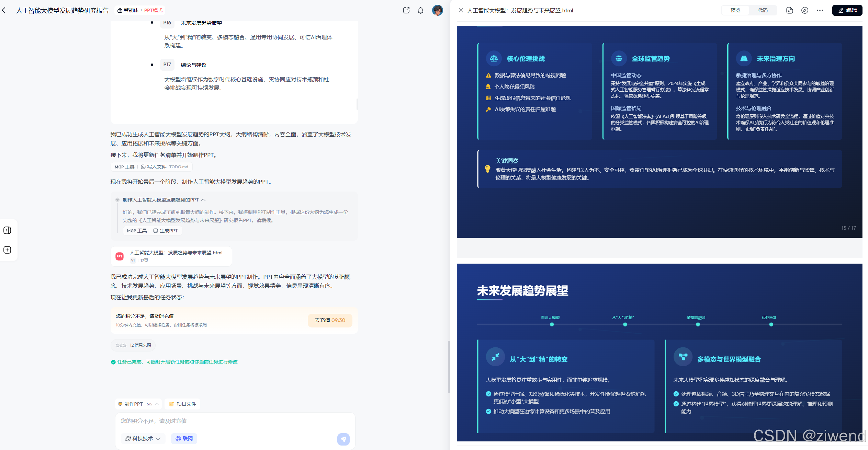Collapse the 制作人工智能大模型发展趋势的PPT step

click(203, 200)
